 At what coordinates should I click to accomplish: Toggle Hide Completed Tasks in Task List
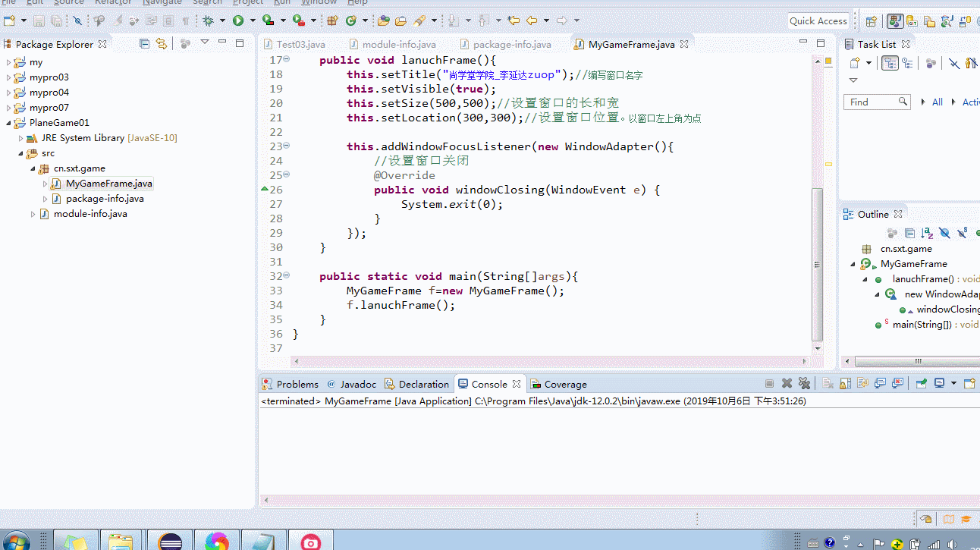[954, 64]
